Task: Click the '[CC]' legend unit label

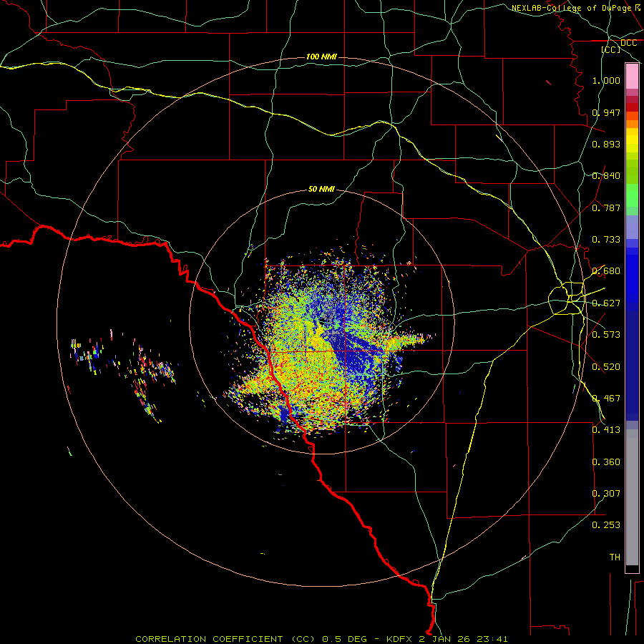Action: tap(611, 49)
